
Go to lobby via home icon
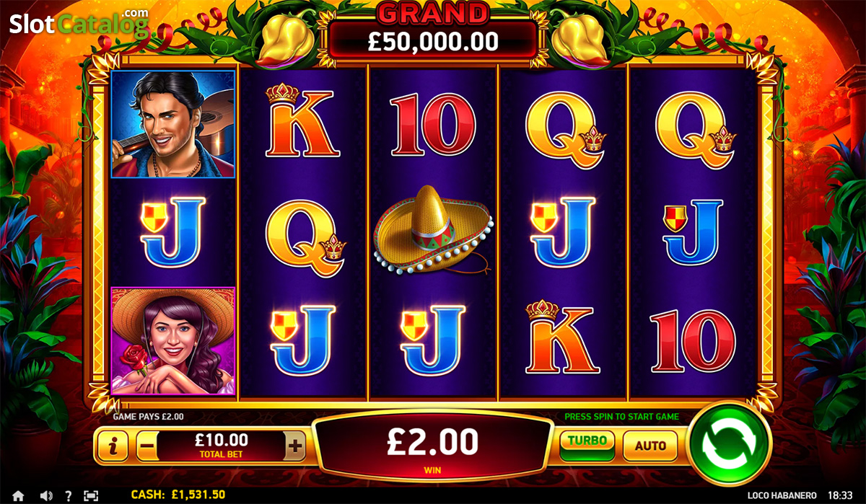coord(18,496)
